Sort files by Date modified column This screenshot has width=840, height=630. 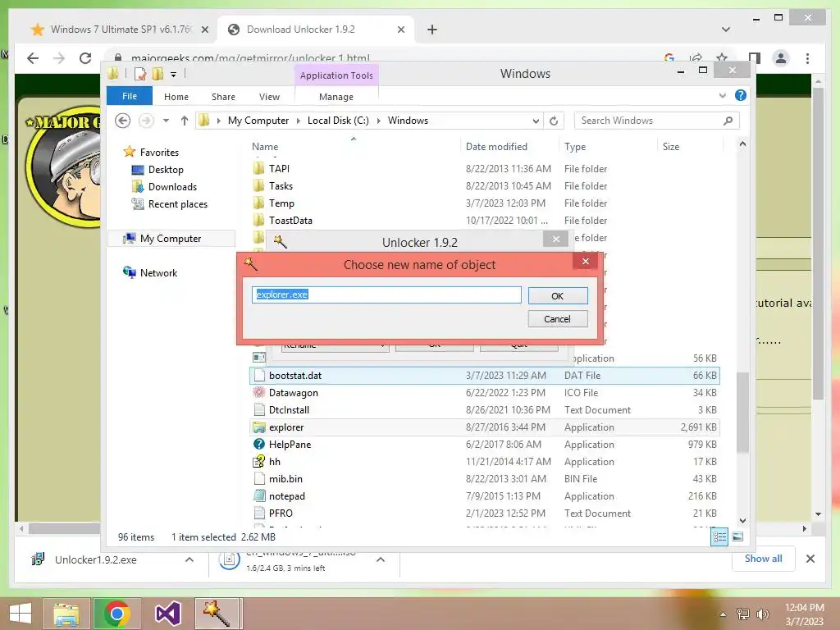click(x=496, y=147)
